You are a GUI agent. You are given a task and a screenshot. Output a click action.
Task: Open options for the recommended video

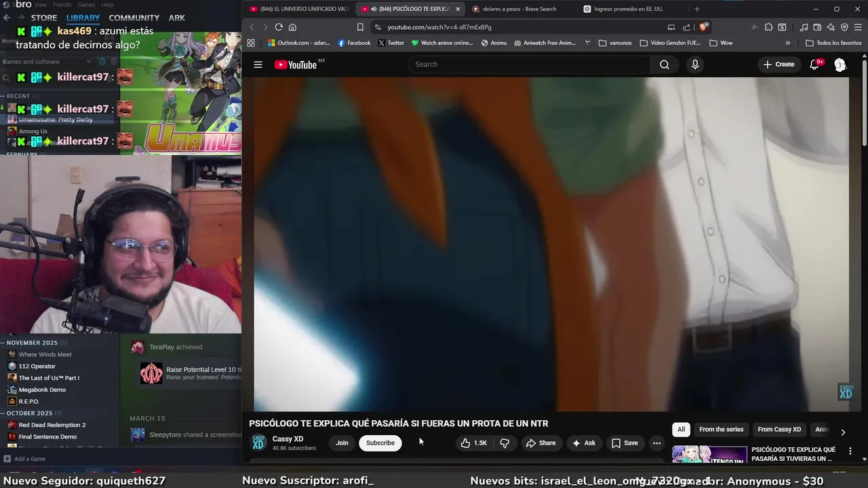850,451
